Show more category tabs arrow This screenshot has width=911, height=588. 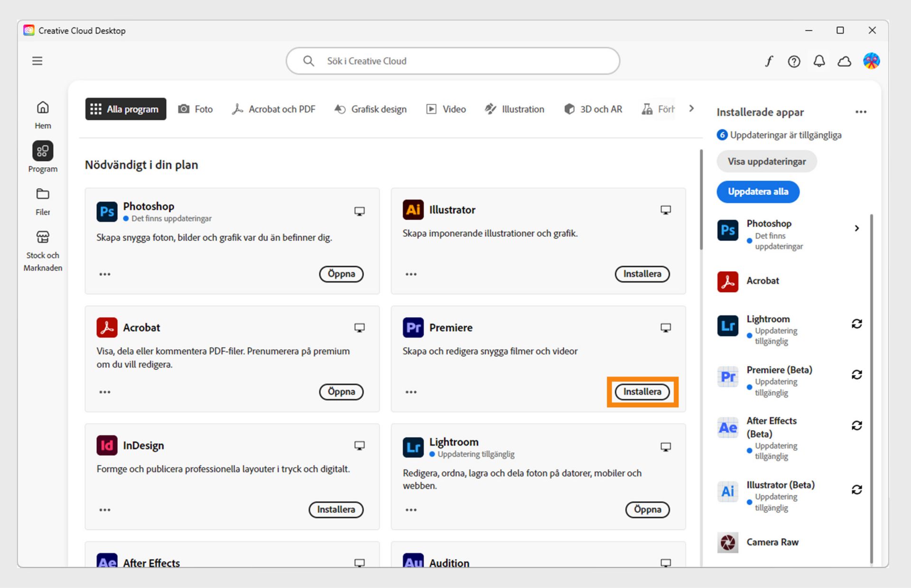pyautogui.click(x=691, y=109)
